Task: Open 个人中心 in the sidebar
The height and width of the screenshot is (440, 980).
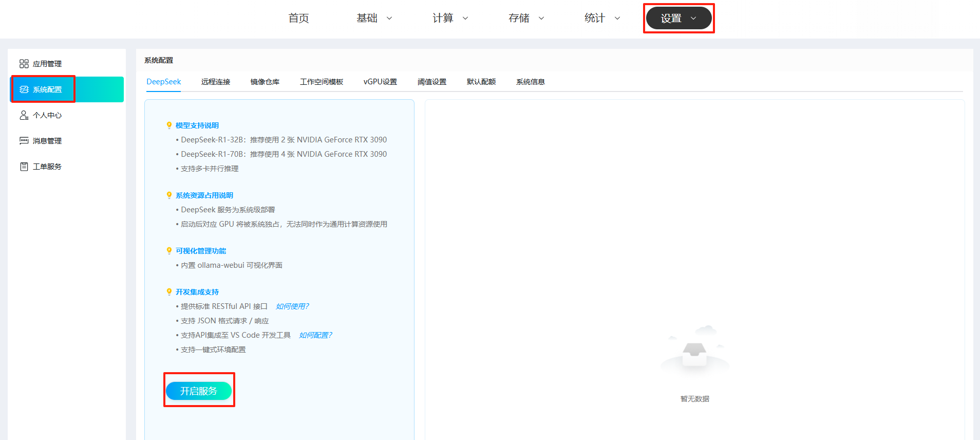Action: [x=67, y=115]
